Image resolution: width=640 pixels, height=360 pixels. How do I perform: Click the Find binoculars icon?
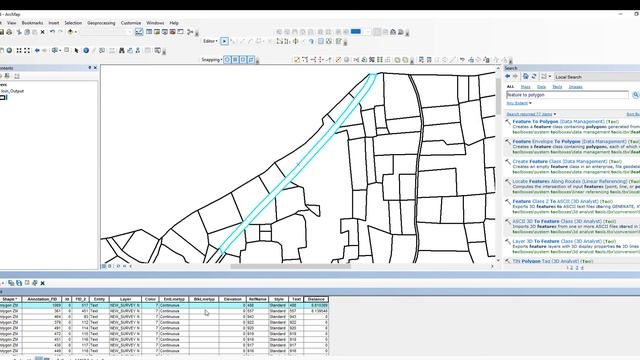click(x=122, y=51)
